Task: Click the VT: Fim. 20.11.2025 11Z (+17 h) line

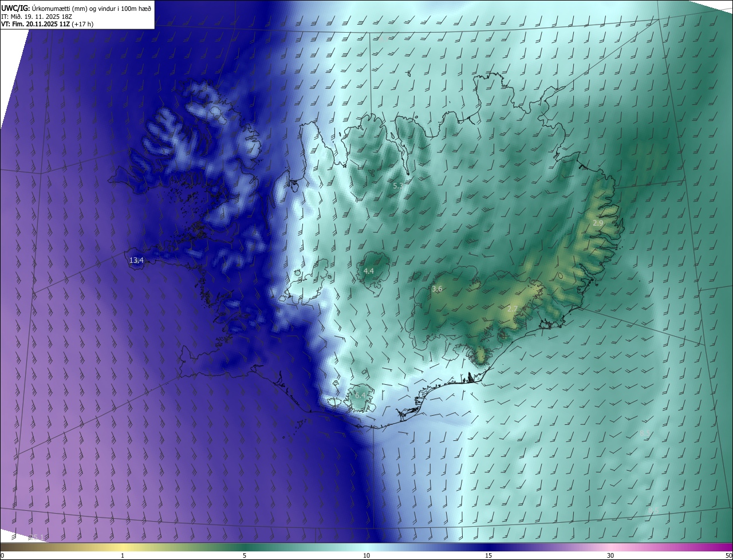Action: point(48,23)
